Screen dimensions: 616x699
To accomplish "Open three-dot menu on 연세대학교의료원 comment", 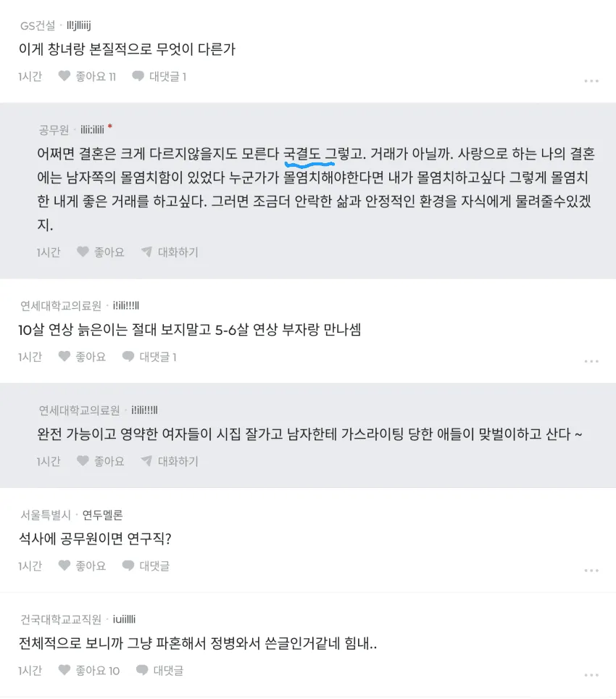I will (x=591, y=361).
